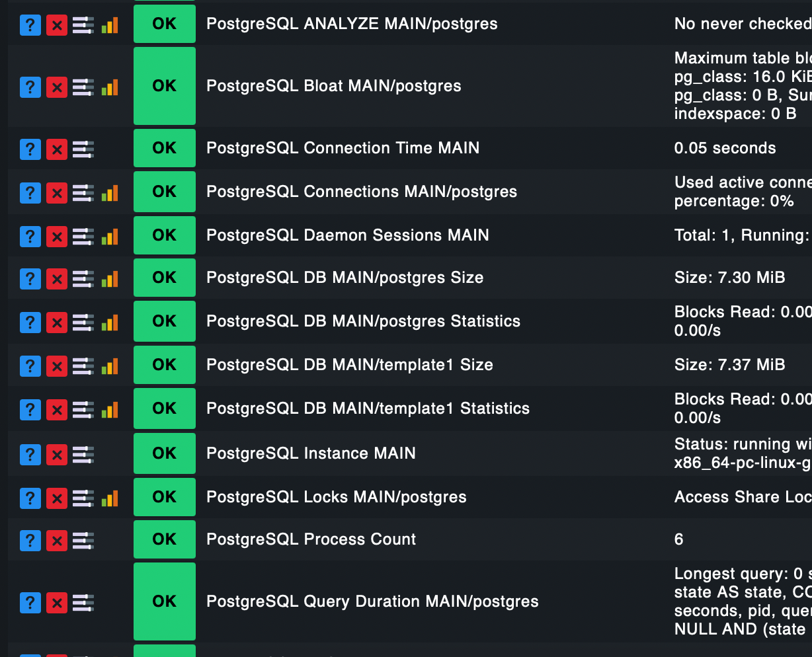The image size is (812, 657).
Task: Expand action menu for PostgreSQL DB MAIN/postgres Statistics
Action: 83,323
